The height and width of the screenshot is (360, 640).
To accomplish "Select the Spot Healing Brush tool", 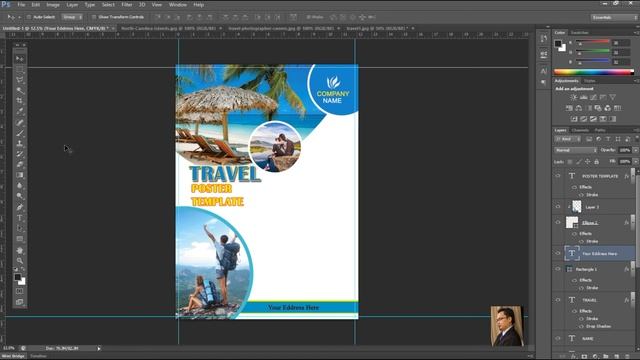I will (x=20, y=122).
